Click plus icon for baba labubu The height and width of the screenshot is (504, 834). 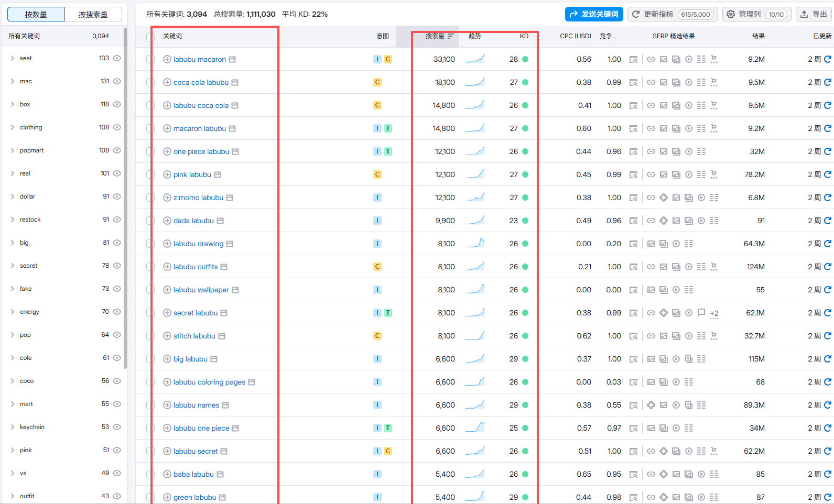click(167, 474)
